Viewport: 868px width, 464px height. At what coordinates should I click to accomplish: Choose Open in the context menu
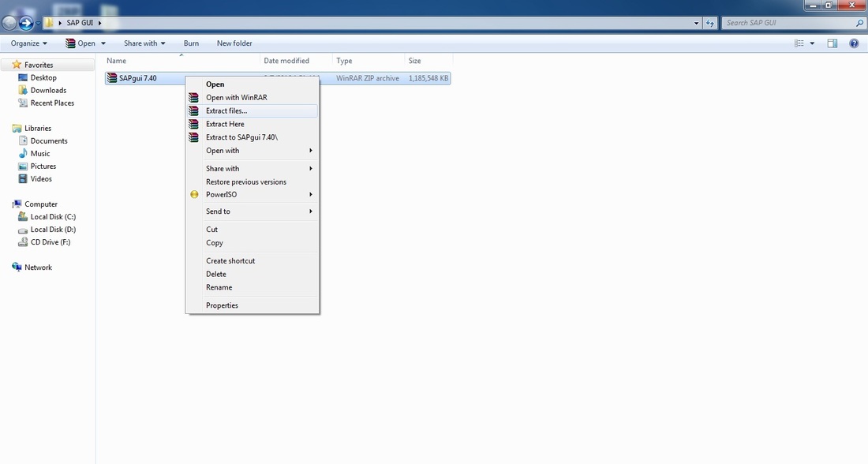click(253, 84)
